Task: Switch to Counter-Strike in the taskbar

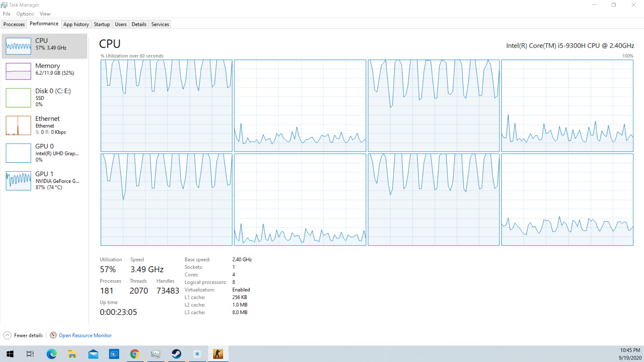Action: (x=218, y=354)
